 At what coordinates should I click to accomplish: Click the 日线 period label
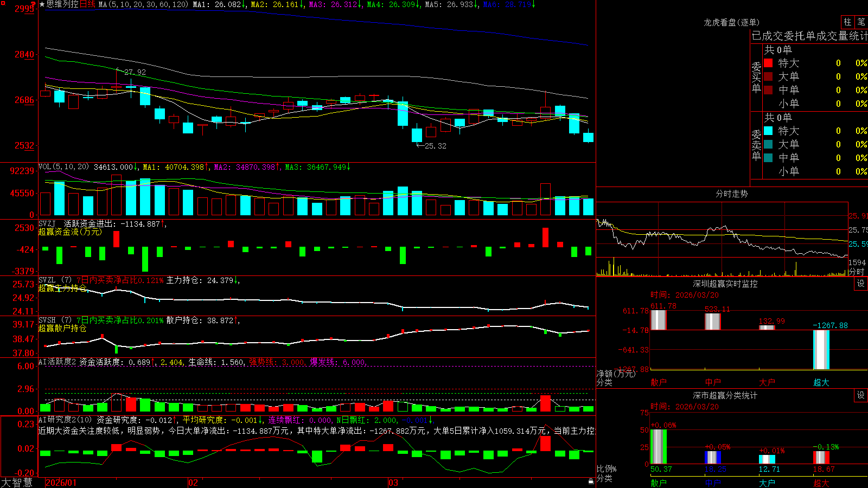point(87,4)
